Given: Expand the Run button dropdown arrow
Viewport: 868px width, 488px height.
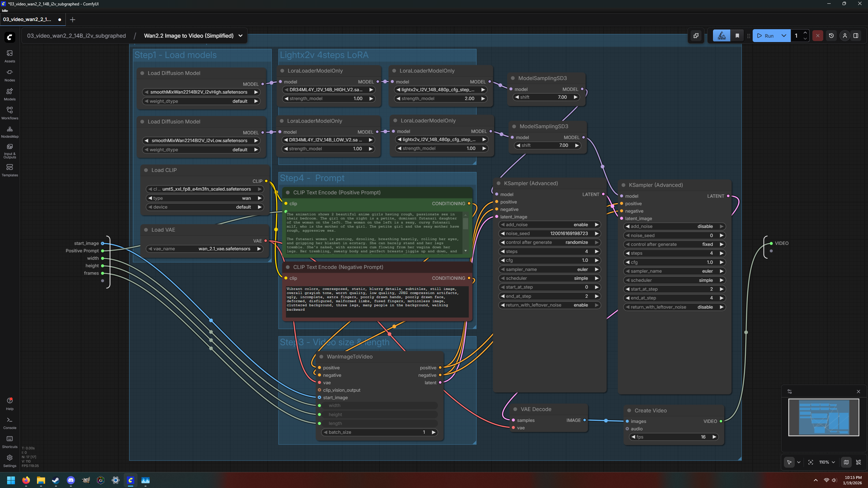Looking at the screenshot, I should click(x=784, y=36).
